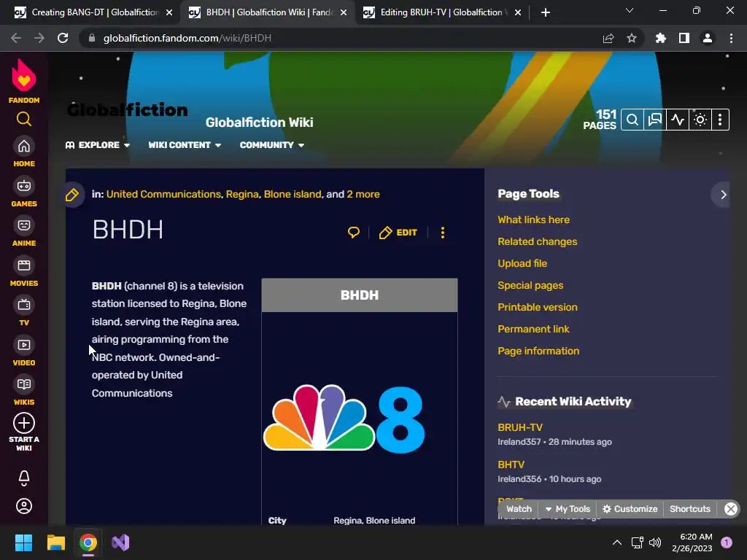Open the Fandom logo home
The width and height of the screenshot is (747, 560).
pos(24,81)
